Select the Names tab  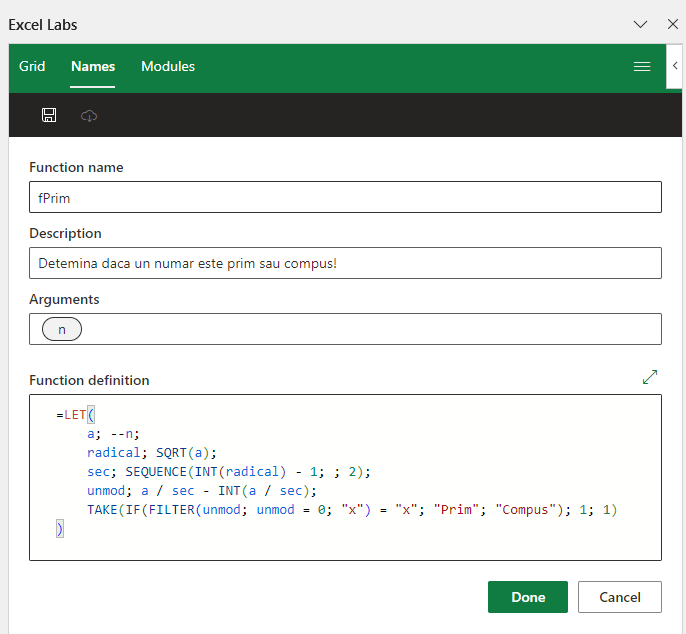(93, 67)
